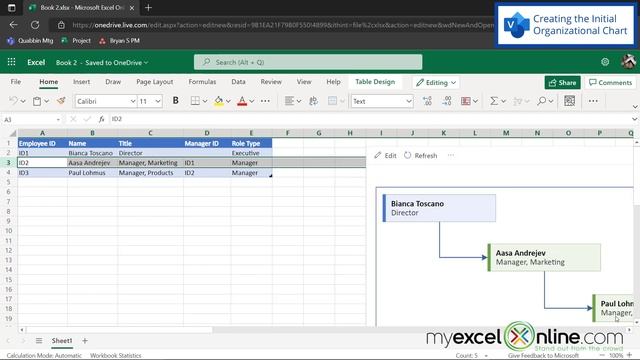Toggle bold formatting
Image resolution: width=640 pixels, height=360 pixels.
coord(176,100)
